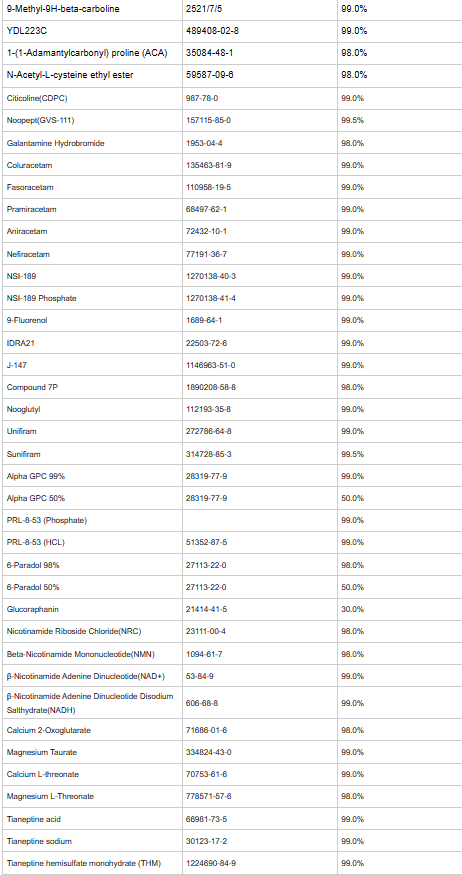The image size is (462, 875).
Task: Click the 9-Fluorenol product name
Action: coord(26,320)
